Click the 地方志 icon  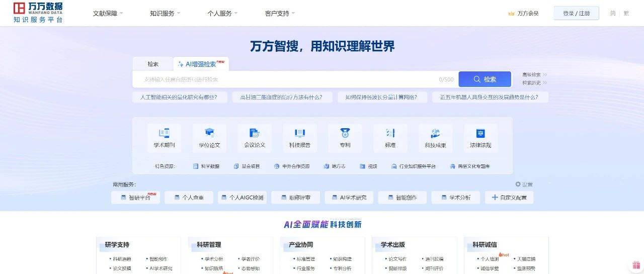pos(327,166)
